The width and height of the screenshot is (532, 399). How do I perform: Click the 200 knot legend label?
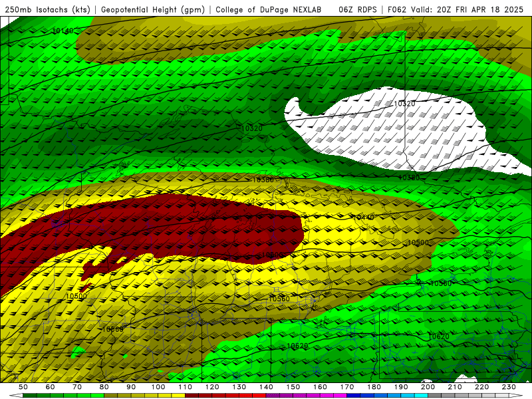pos(428,387)
